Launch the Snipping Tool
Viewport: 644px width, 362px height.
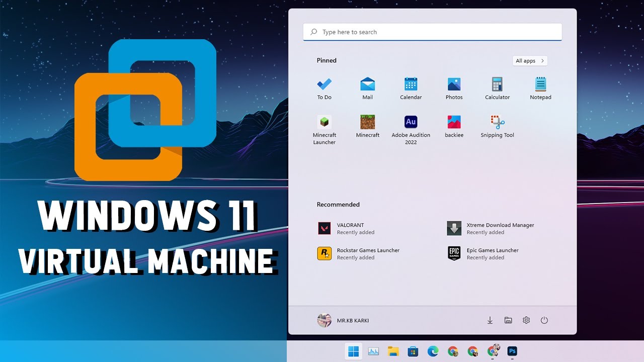(498, 126)
